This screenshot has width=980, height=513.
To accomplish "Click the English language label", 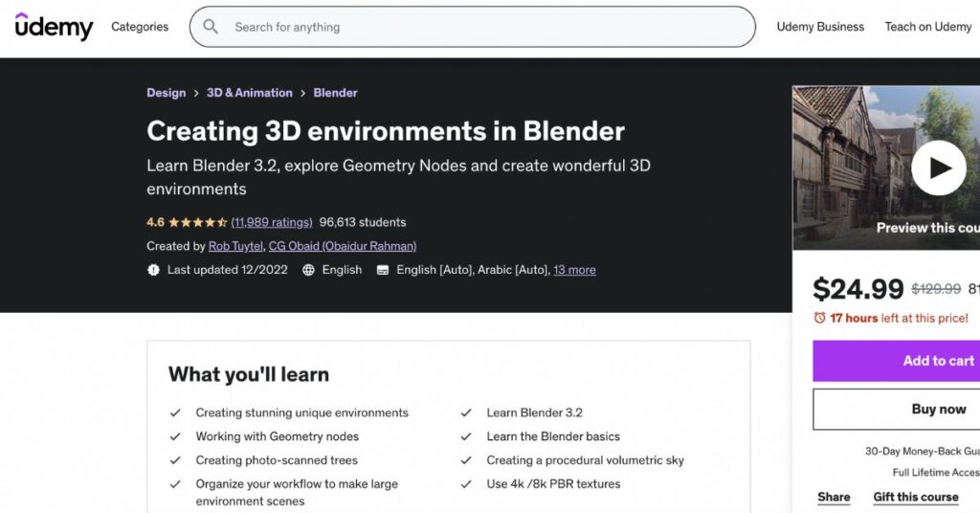I will coord(342,270).
